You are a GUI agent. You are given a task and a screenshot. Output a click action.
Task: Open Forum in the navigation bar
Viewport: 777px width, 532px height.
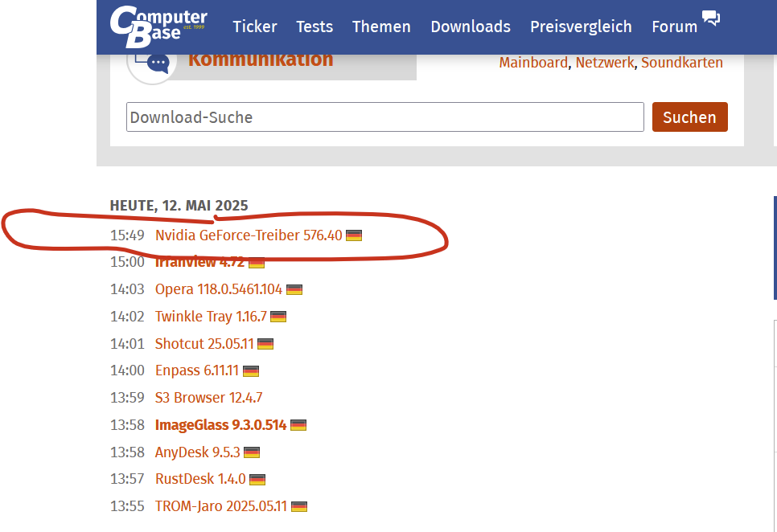(x=674, y=27)
